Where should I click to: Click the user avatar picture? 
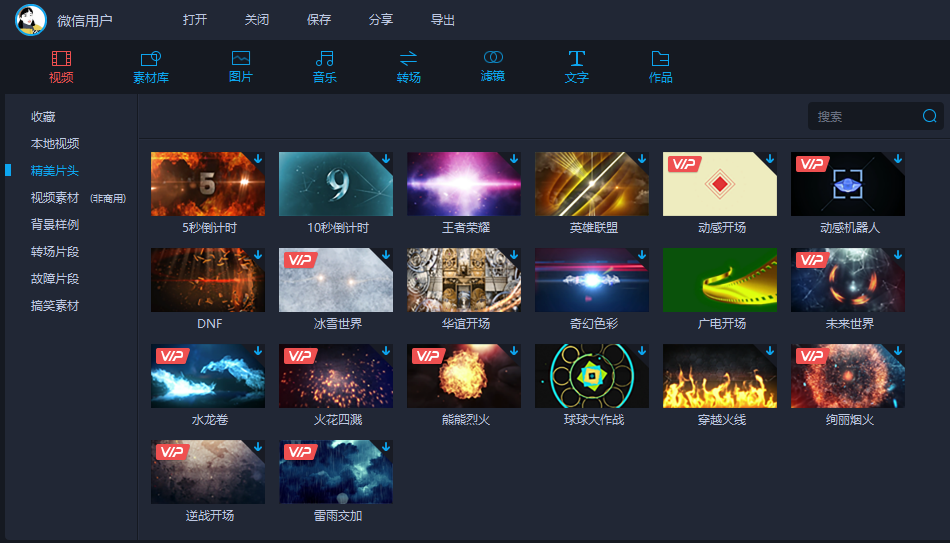[31, 20]
